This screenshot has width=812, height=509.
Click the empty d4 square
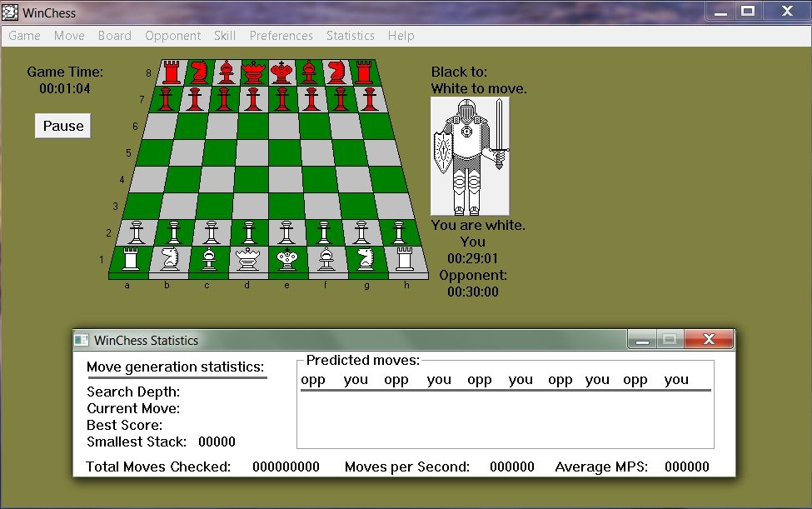pos(252,179)
